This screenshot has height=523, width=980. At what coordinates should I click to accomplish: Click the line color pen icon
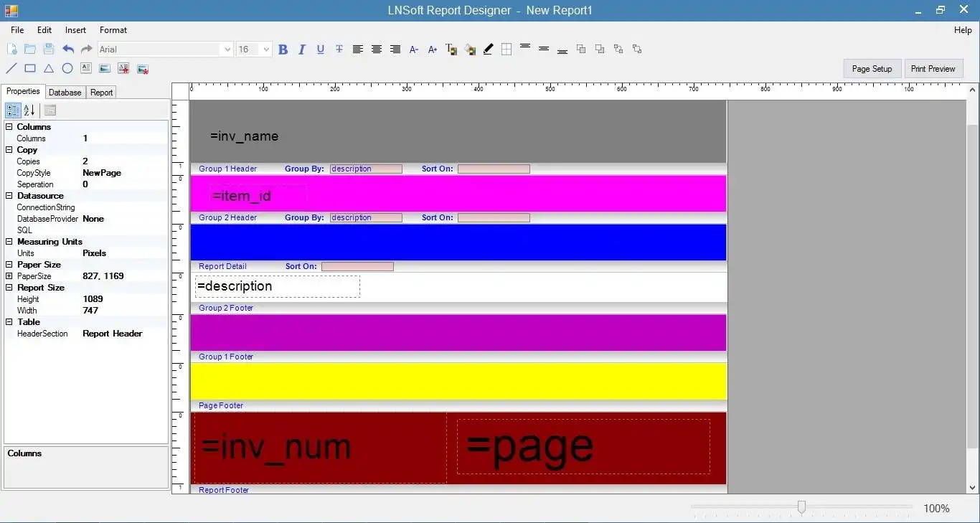[488, 50]
